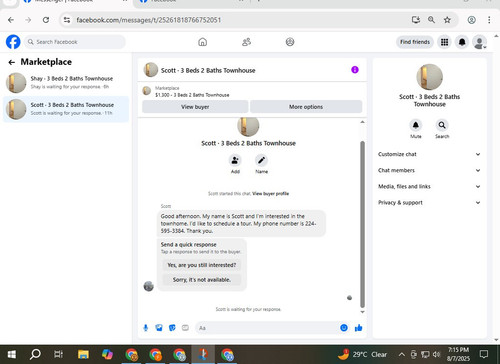
Task: Attach a file using the photo icon
Action: (x=159, y=328)
